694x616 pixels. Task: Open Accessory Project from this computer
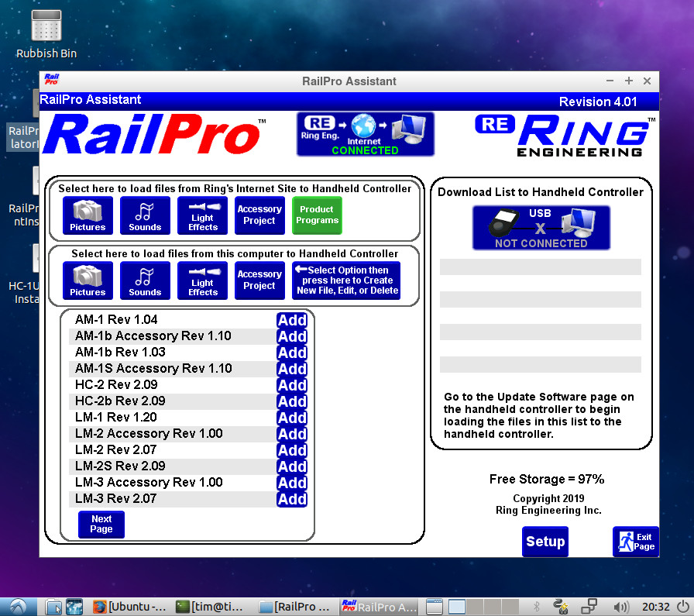(x=259, y=280)
